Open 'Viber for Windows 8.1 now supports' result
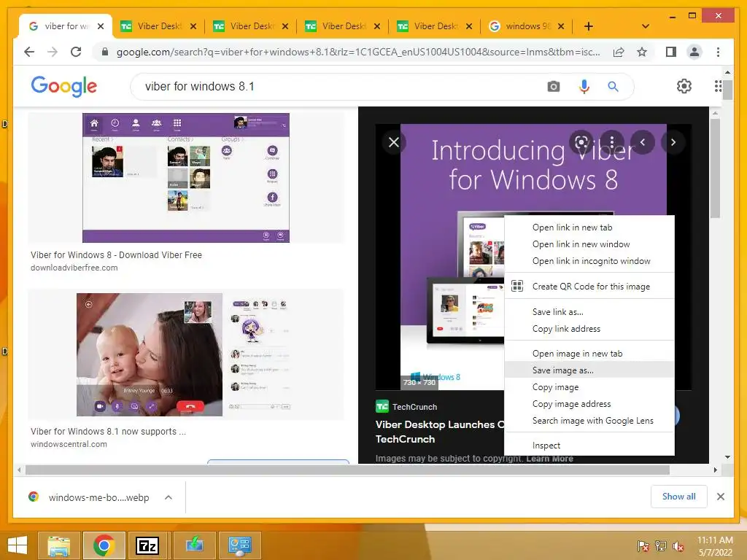747x560 pixels. pyautogui.click(x=108, y=432)
